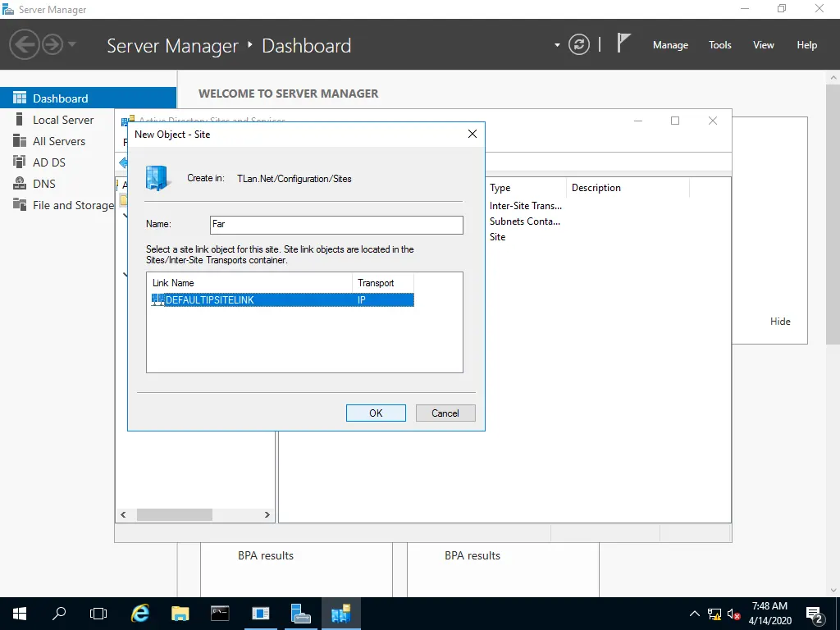This screenshot has height=630, width=840.
Task: Click the Local Server sidebar icon
Action: 20,120
